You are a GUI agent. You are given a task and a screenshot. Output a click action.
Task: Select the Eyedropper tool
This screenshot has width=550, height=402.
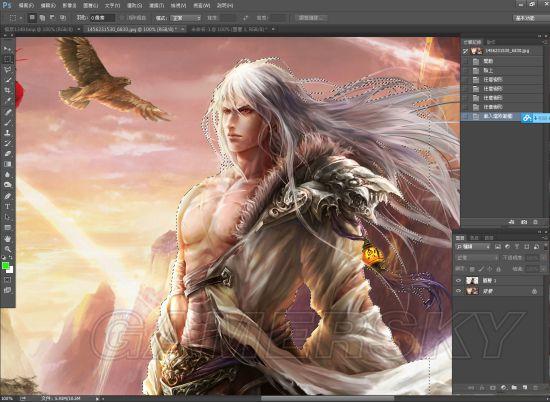(7, 101)
